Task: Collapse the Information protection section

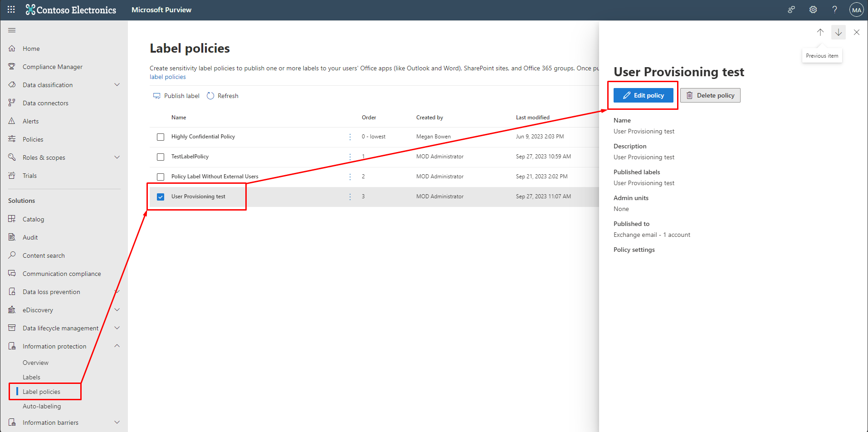Action: coord(117,346)
